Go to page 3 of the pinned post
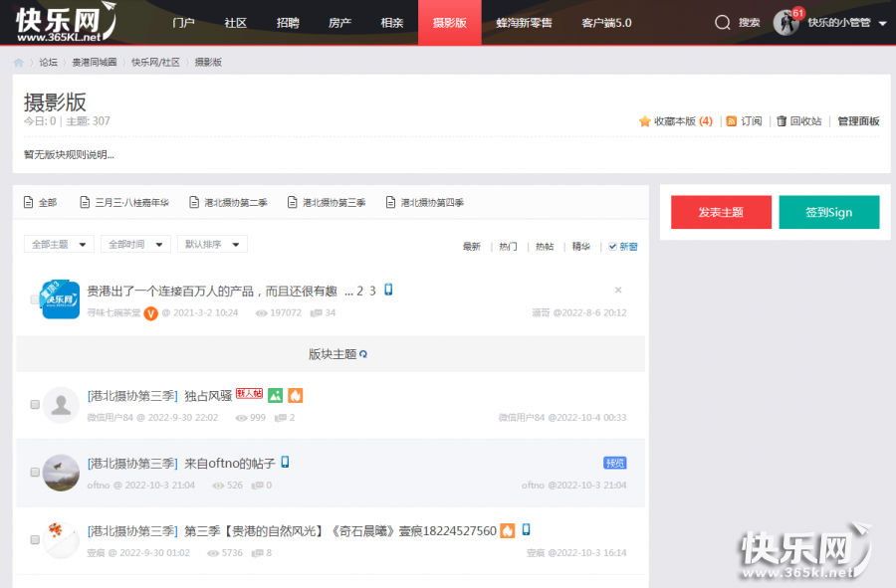The height and width of the screenshot is (588, 896). (372, 292)
